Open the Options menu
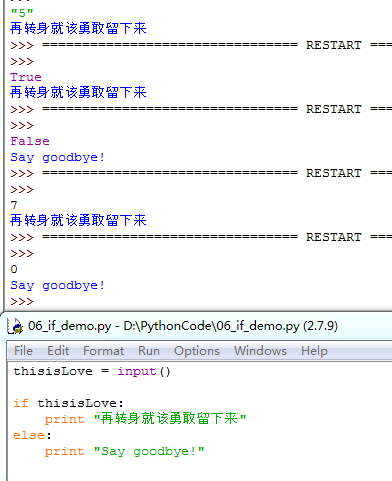392x481 pixels. pyautogui.click(x=197, y=351)
